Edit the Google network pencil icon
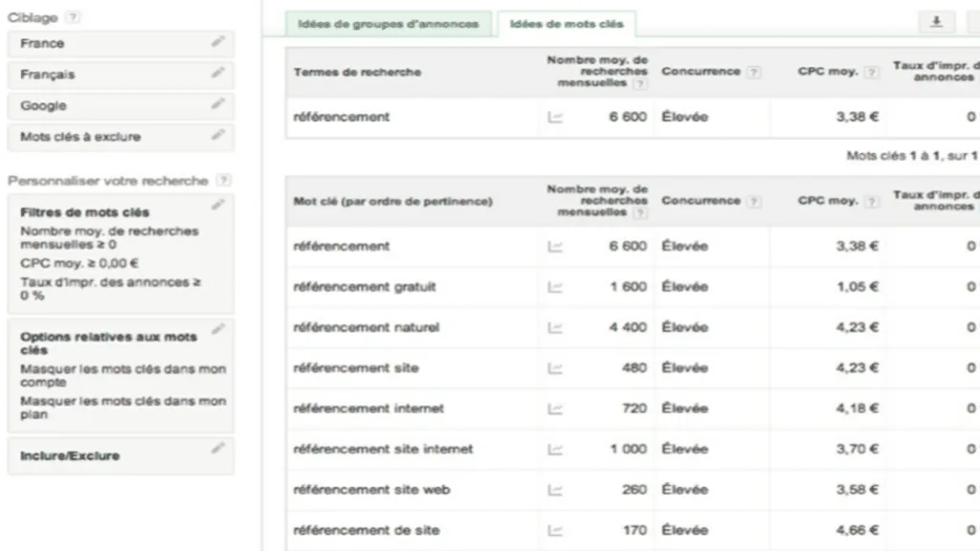980x551 pixels. 217,104
